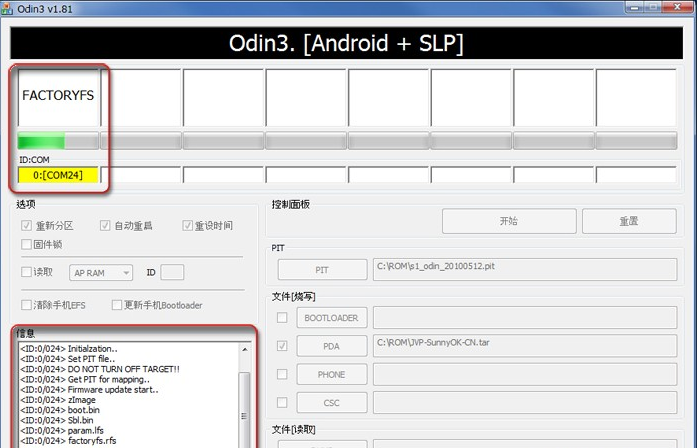Select the 'param.lfs' log line
The width and height of the screenshot is (698, 448).
point(62,430)
